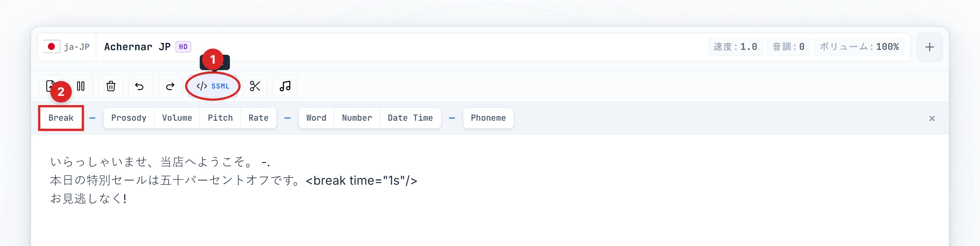Close the SSML tag bar

[932, 119]
